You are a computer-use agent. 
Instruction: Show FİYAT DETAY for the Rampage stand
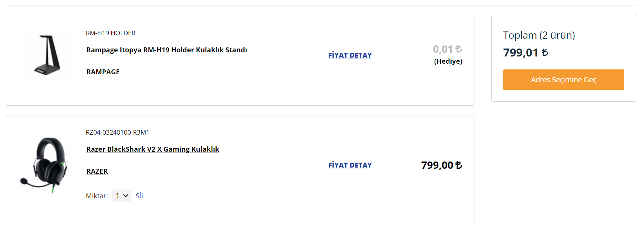pyautogui.click(x=350, y=55)
